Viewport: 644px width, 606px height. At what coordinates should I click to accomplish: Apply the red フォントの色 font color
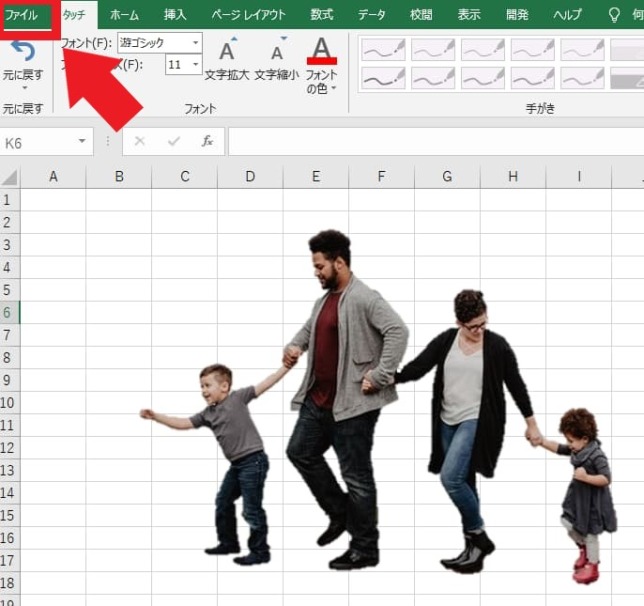coord(322,51)
